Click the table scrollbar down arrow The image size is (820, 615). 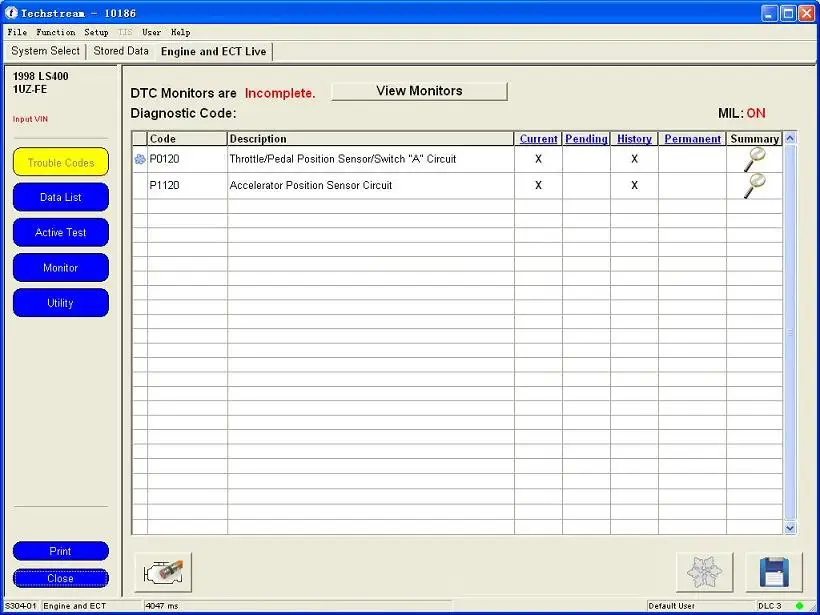(x=790, y=528)
